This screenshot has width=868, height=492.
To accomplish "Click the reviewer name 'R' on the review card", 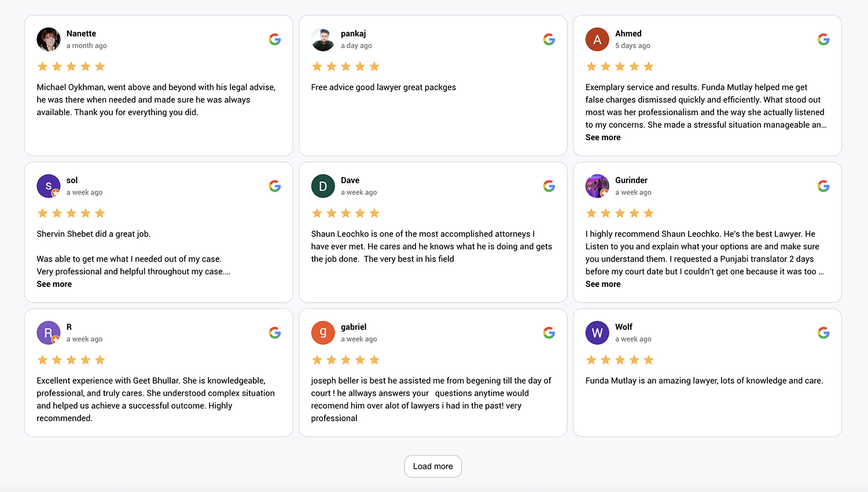I will point(68,326).
